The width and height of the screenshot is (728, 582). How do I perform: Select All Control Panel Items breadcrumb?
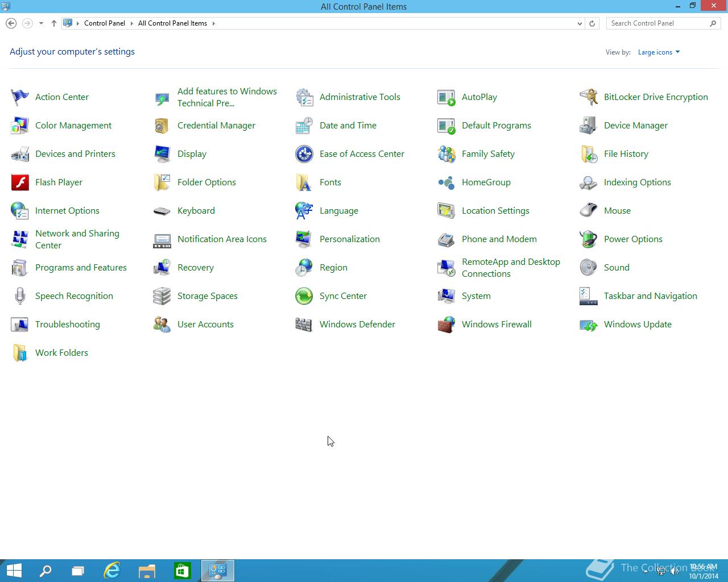pos(172,23)
